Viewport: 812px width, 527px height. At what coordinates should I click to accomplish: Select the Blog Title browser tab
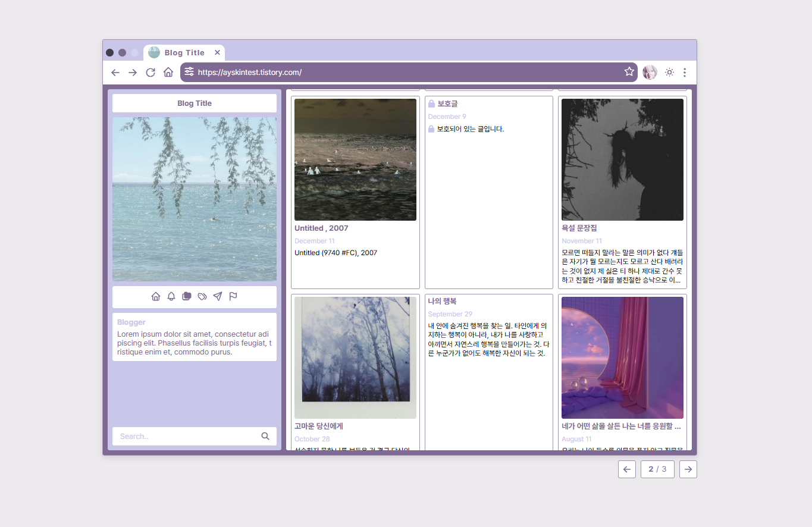click(184, 52)
